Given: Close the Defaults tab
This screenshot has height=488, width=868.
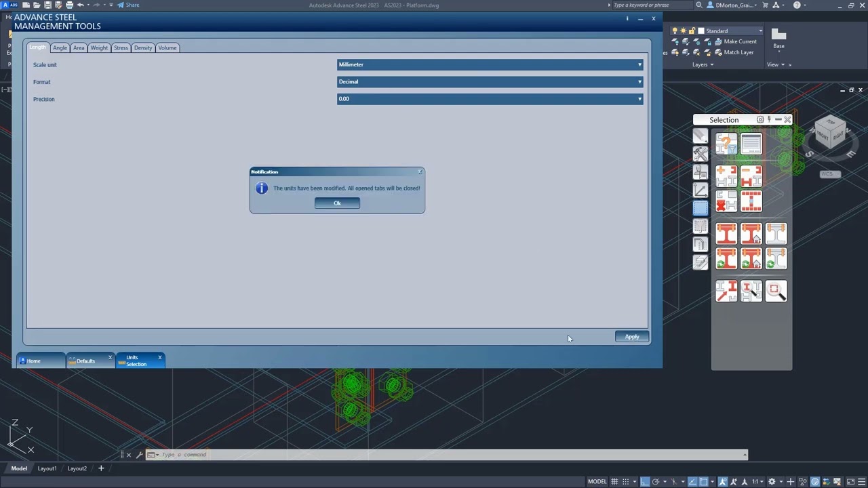Looking at the screenshot, I should [x=110, y=357].
